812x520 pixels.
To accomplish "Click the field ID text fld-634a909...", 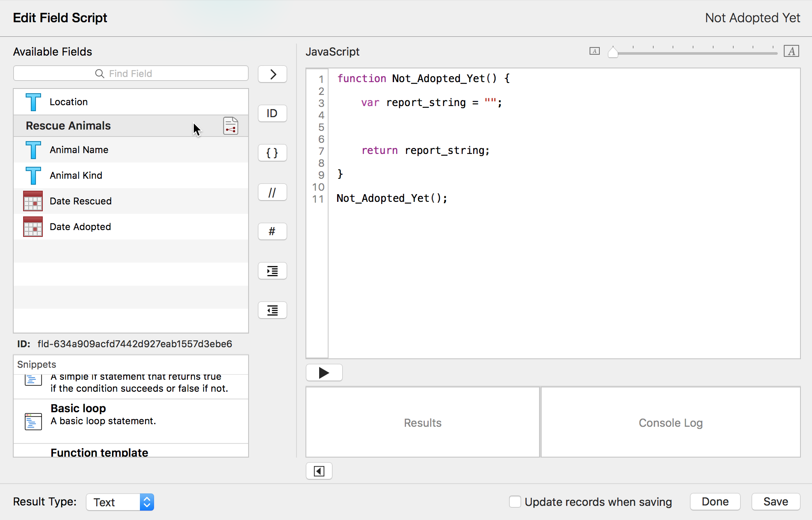I will (135, 344).
